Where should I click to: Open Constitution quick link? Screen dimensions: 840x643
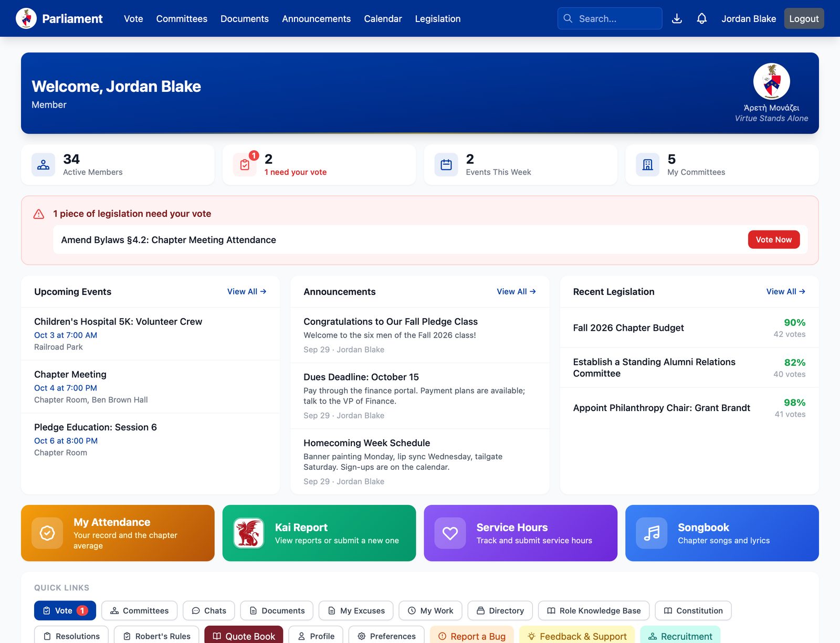(x=693, y=610)
